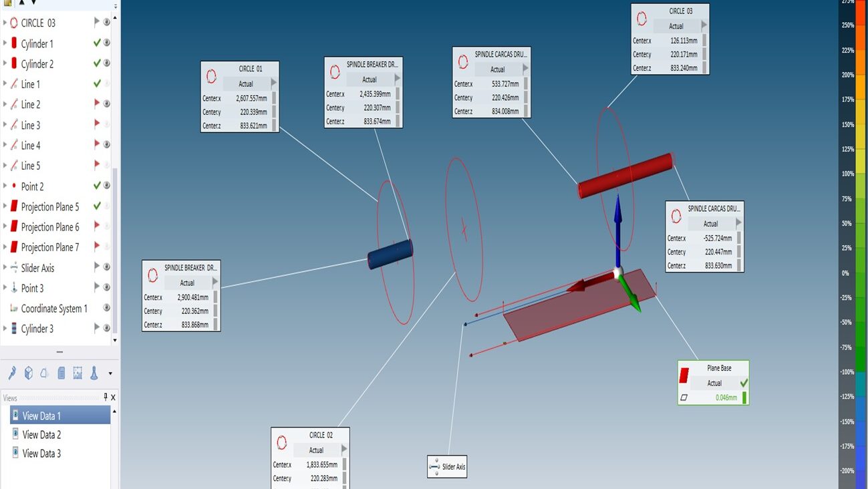Click the 100% mark on the color scale
Image resolution: width=868 pixels, height=489 pixels.
click(848, 174)
